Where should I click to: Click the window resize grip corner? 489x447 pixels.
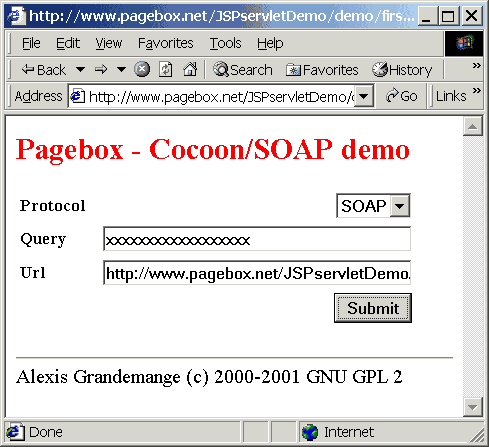(x=478, y=436)
